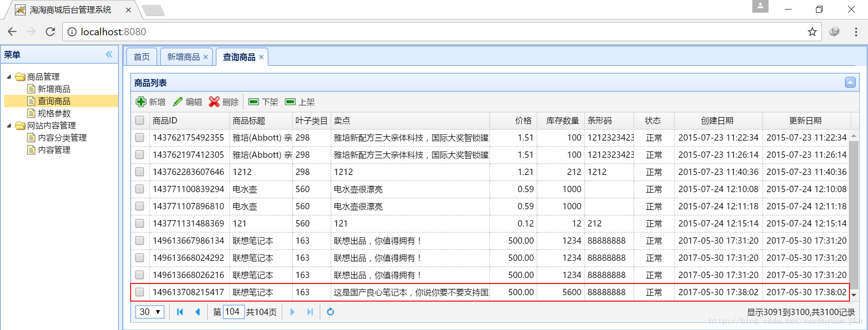
Task: Reload the browser page
Action: click(50, 32)
